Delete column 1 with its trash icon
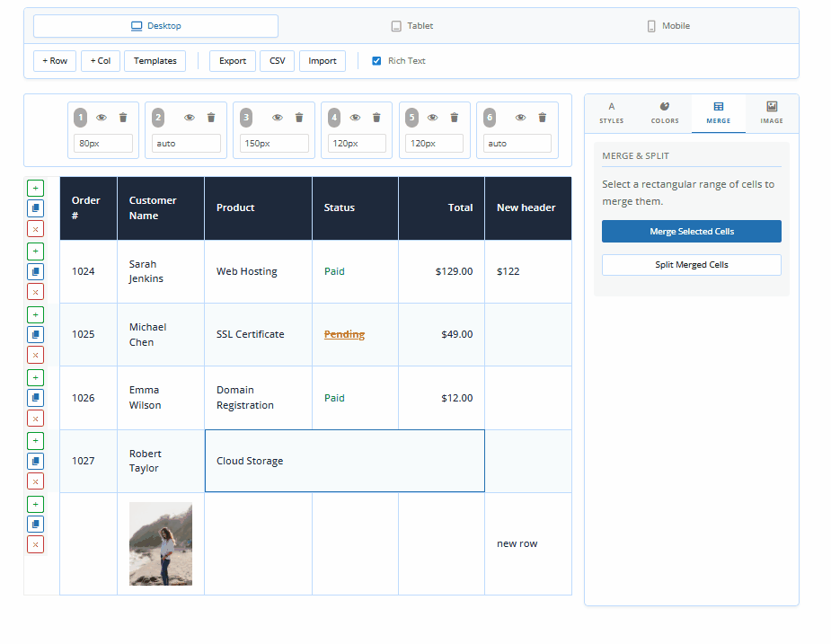831x644 pixels. [123, 118]
